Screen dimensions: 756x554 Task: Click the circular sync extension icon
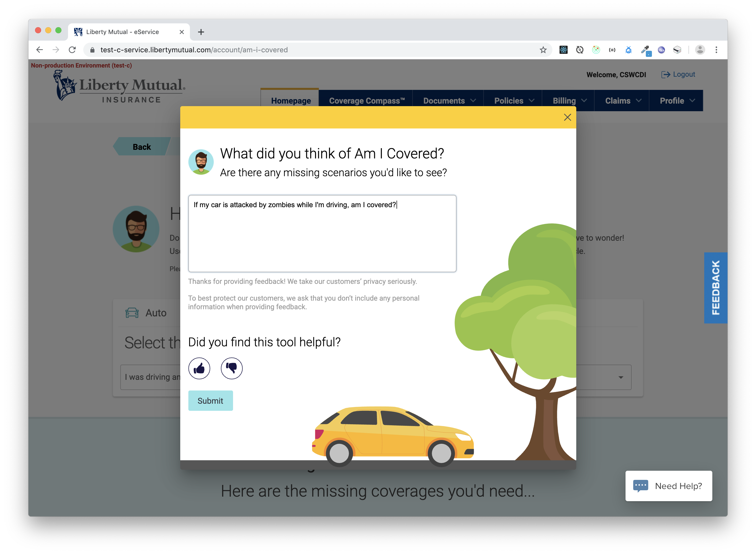coord(580,50)
